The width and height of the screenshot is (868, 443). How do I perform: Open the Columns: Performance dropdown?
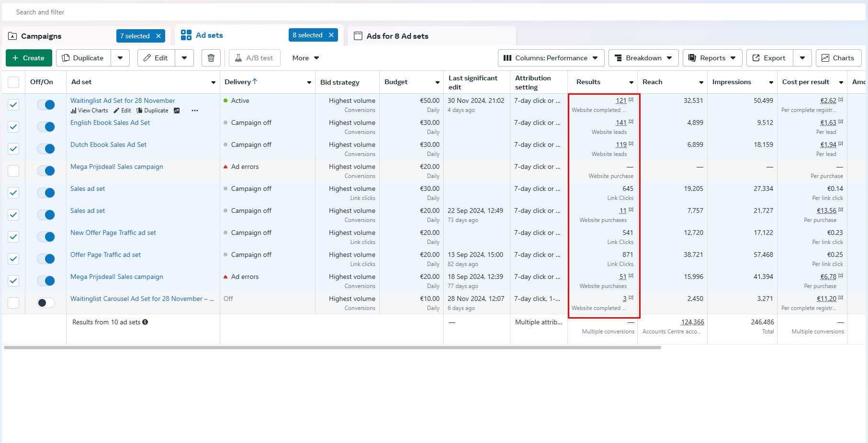[x=551, y=58]
